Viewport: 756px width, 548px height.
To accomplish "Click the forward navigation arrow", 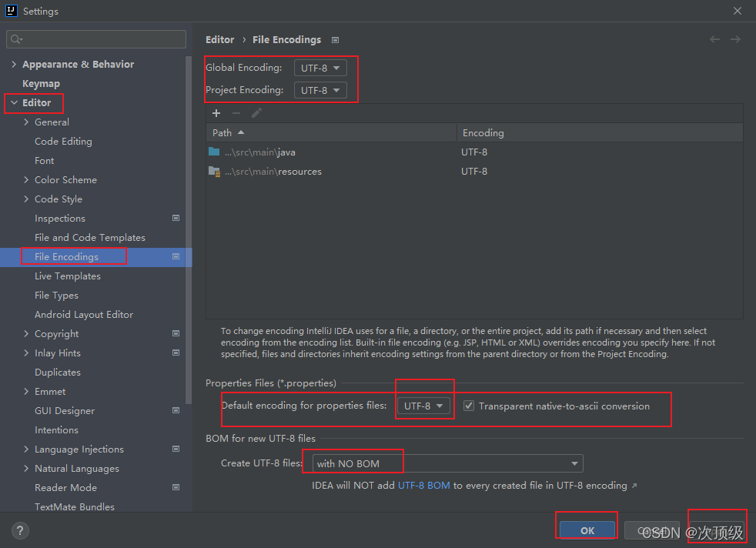I will pyautogui.click(x=736, y=39).
